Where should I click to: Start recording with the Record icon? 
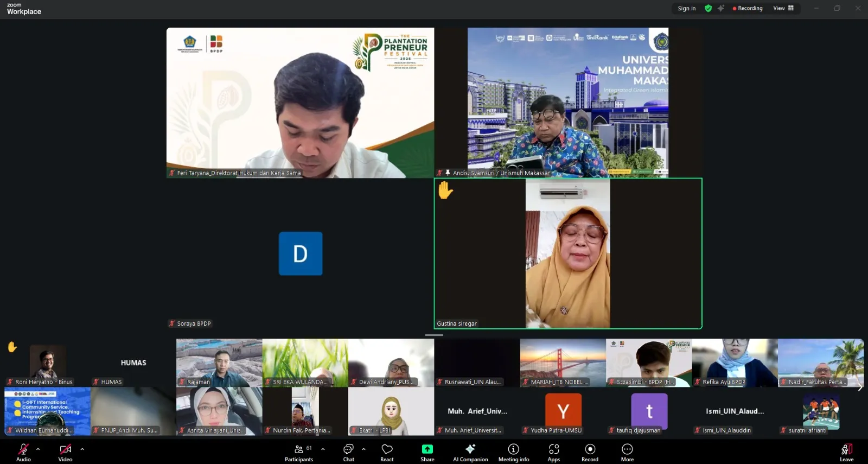point(590,452)
